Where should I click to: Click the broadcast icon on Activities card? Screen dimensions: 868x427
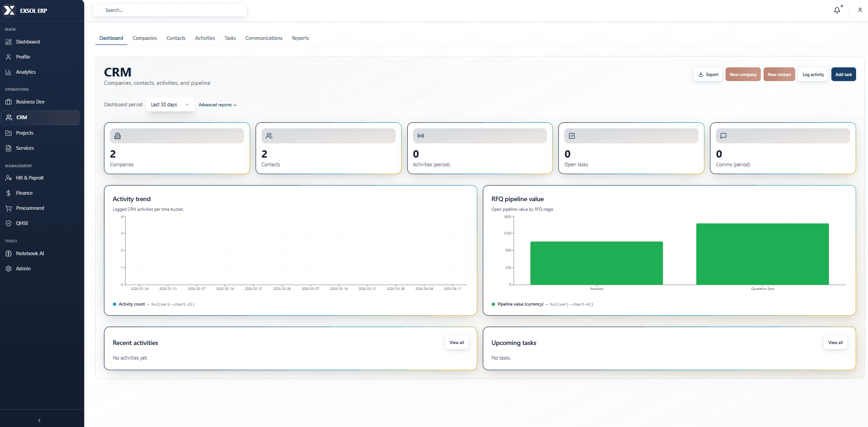420,136
